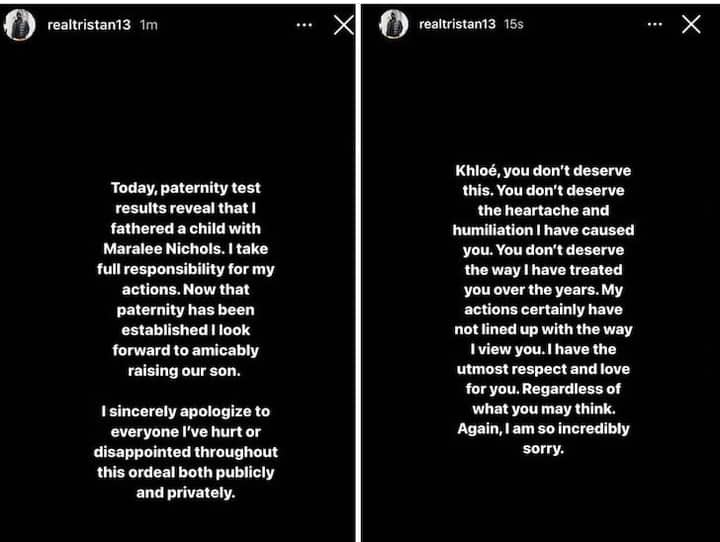Open the left story's three-dot menu

pos(304,25)
